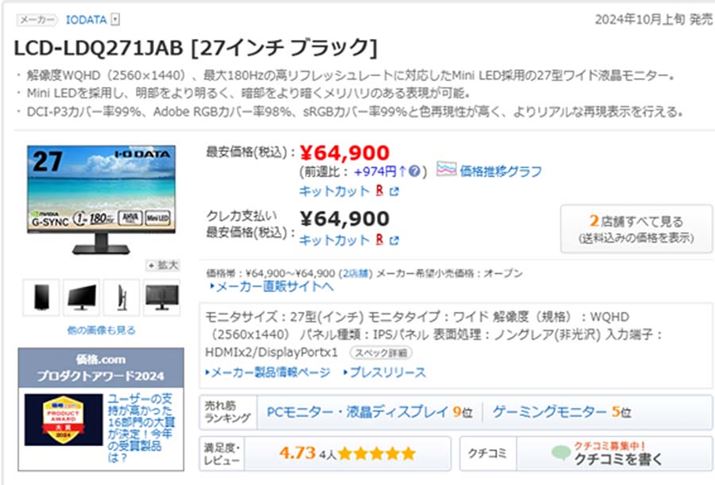The width and height of the screenshot is (715, 485).
Task: Open the dropdown arrow next to IODATA
Action: (x=116, y=19)
